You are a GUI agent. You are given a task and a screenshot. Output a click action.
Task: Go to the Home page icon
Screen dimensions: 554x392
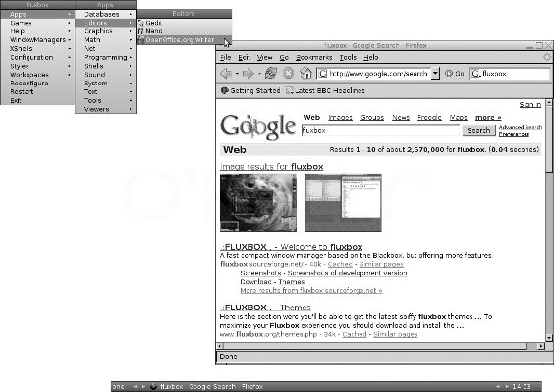click(x=305, y=73)
